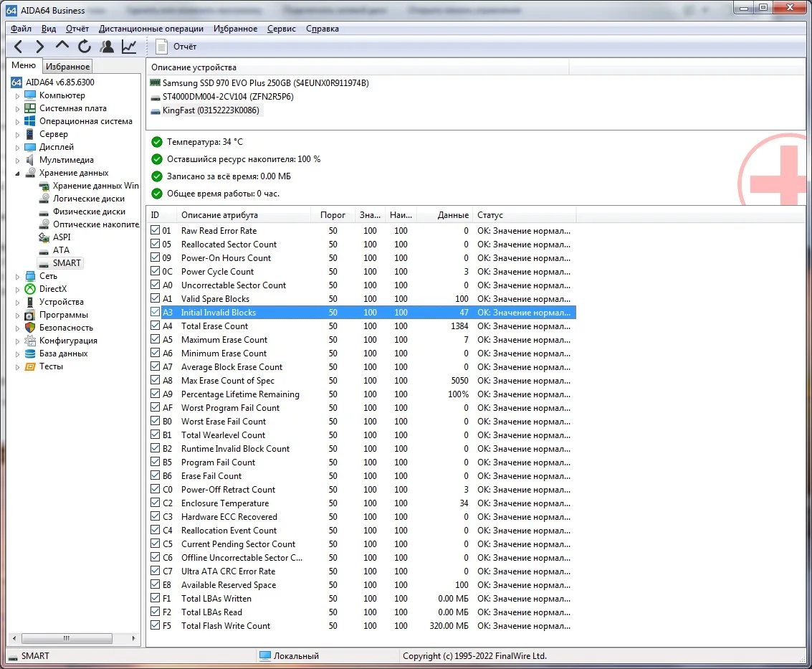Click the Системная плата motherboard icon
This screenshot has height=669, width=812.
click(x=30, y=108)
